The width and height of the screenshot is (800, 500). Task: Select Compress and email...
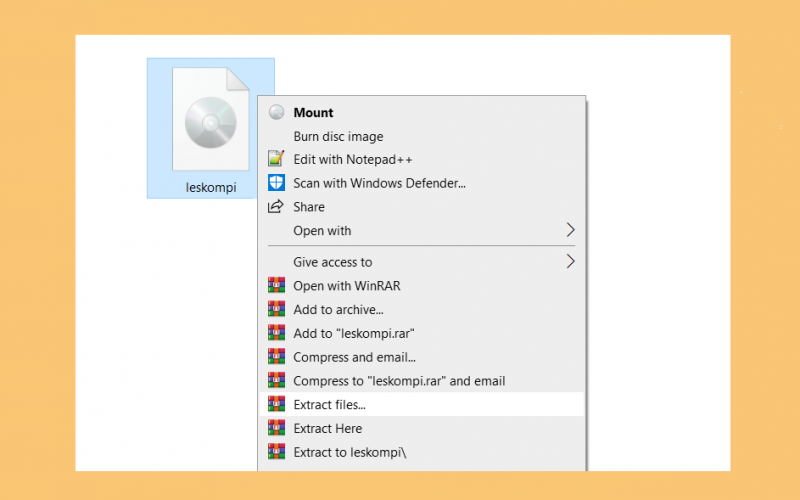tap(421, 357)
